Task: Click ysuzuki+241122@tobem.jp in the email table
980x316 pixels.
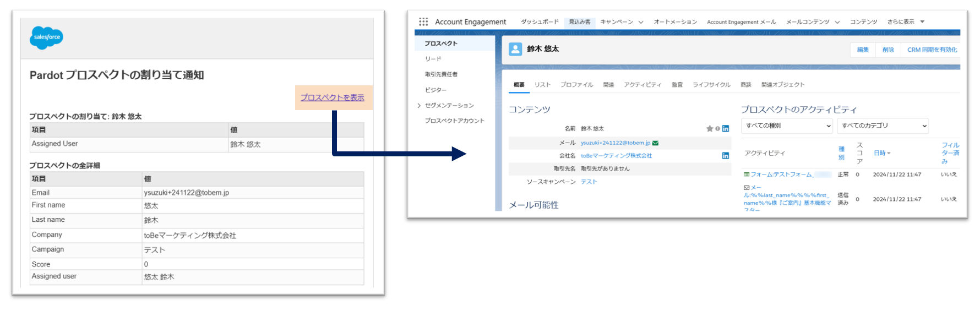Action: pos(186,193)
